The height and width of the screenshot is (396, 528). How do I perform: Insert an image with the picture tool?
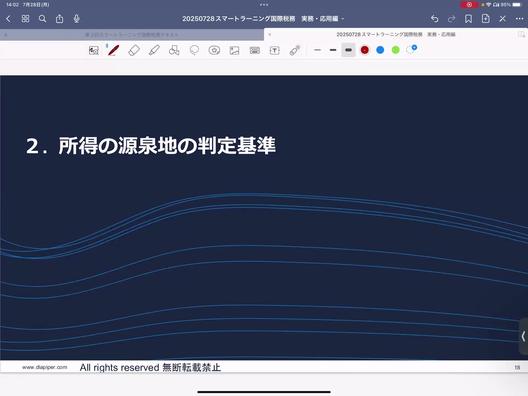tap(234, 51)
